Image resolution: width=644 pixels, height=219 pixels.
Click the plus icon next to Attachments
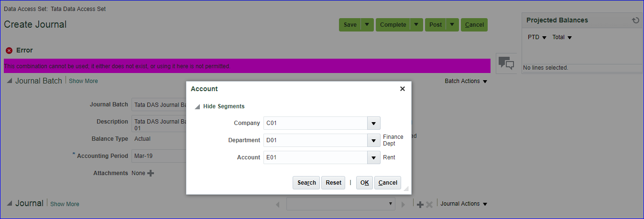coord(151,173)
